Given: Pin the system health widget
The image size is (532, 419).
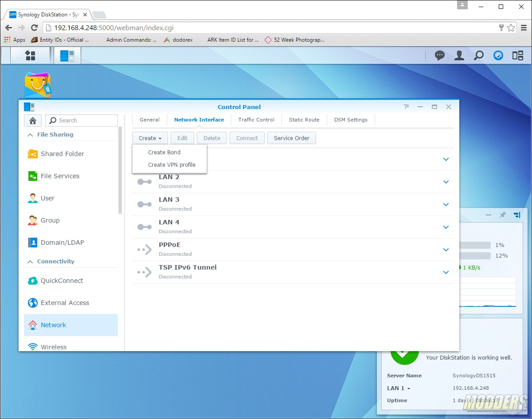Looking at the screenshot, I should pos(503,215).
